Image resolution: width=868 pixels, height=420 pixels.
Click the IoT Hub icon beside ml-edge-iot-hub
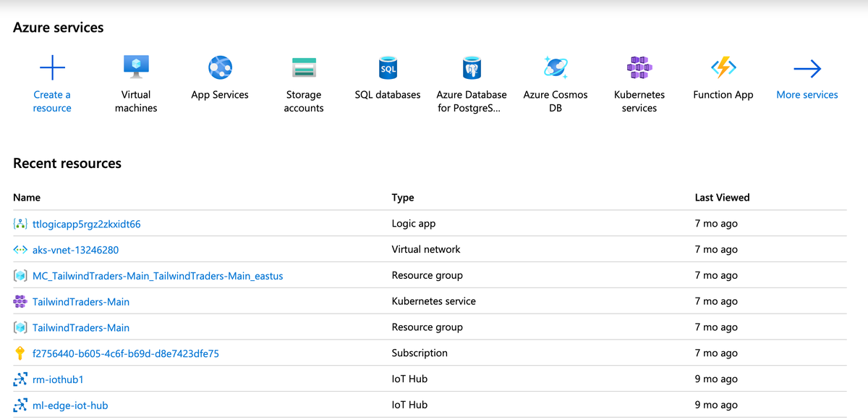coord(20,406)
